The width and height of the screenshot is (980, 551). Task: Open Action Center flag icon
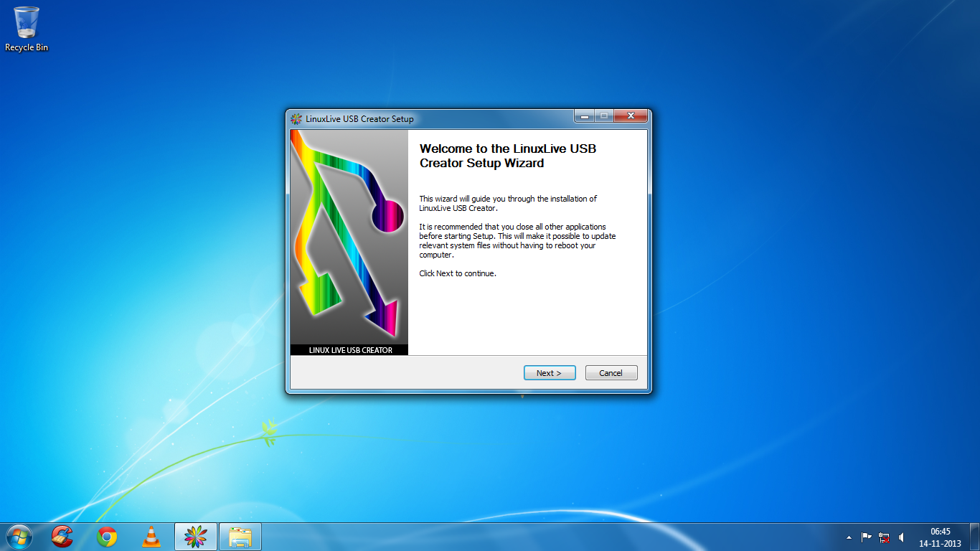pyautogui.click(x=866, y=537)
